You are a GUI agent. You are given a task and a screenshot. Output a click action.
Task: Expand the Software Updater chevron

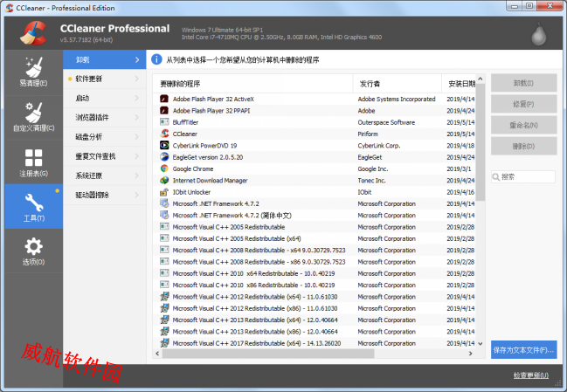click(x=136, y=79)
